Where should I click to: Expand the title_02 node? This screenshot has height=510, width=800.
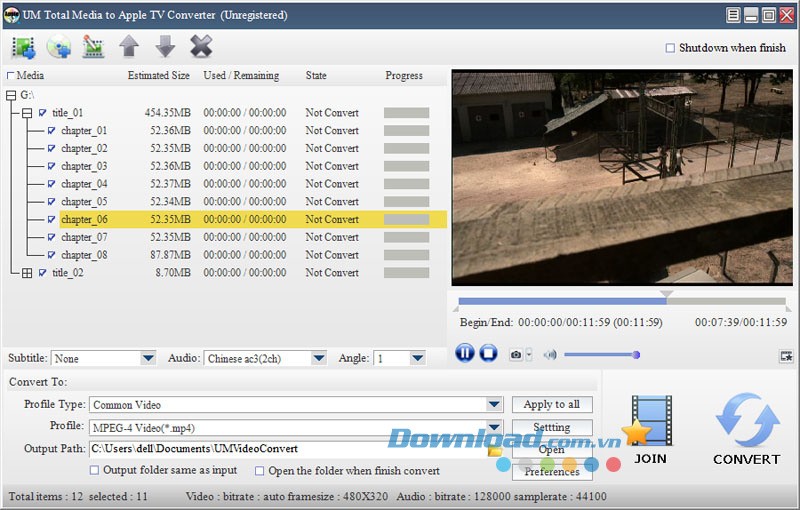[27, 273]
